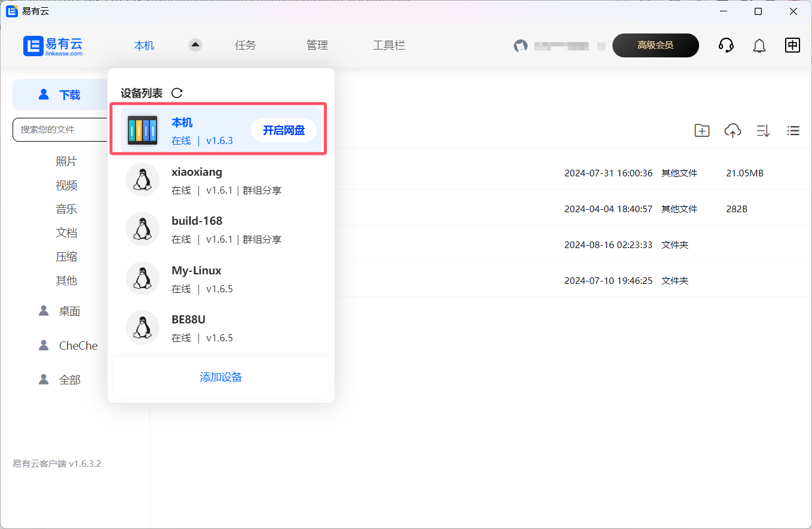Collapse the device list dropdown arrow

195,45
